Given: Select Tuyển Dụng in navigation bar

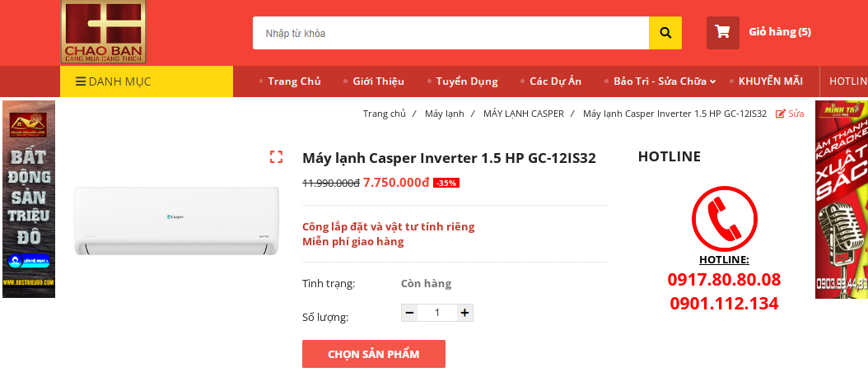Looking at the screenshot, I should [467, 81].
